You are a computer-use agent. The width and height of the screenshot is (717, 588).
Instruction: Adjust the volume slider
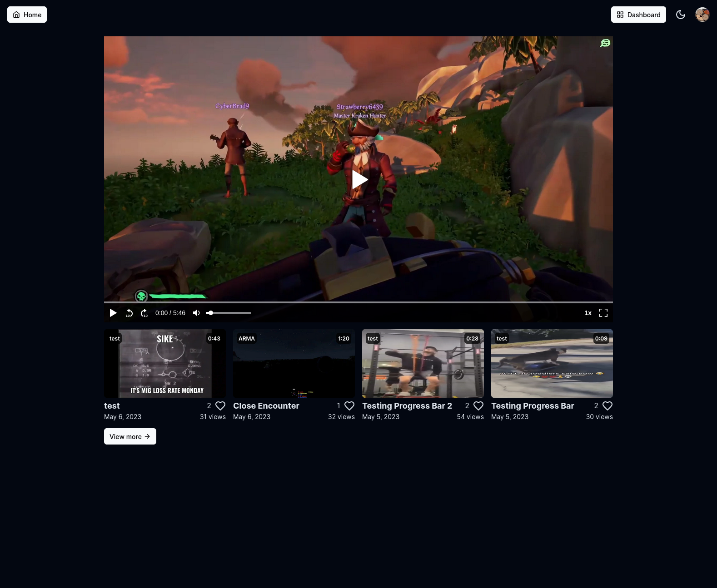point(229,313)
